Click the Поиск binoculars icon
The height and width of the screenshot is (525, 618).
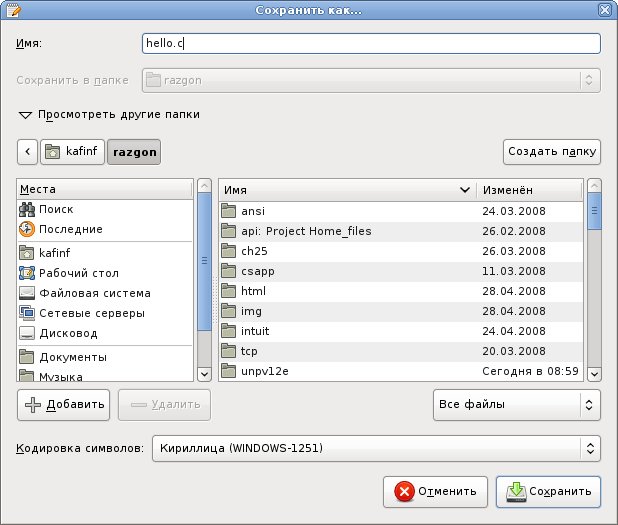coord(27,209)
